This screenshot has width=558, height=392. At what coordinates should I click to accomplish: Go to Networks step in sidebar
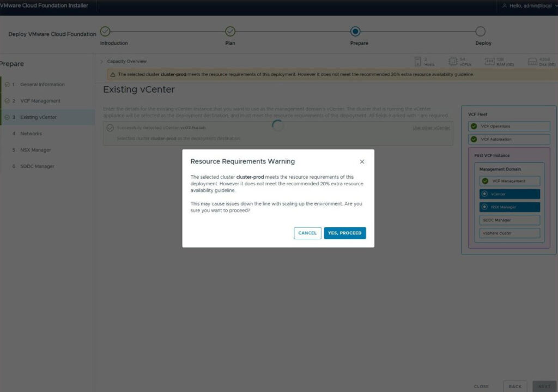pyautogui.click(x=31, y=134)
